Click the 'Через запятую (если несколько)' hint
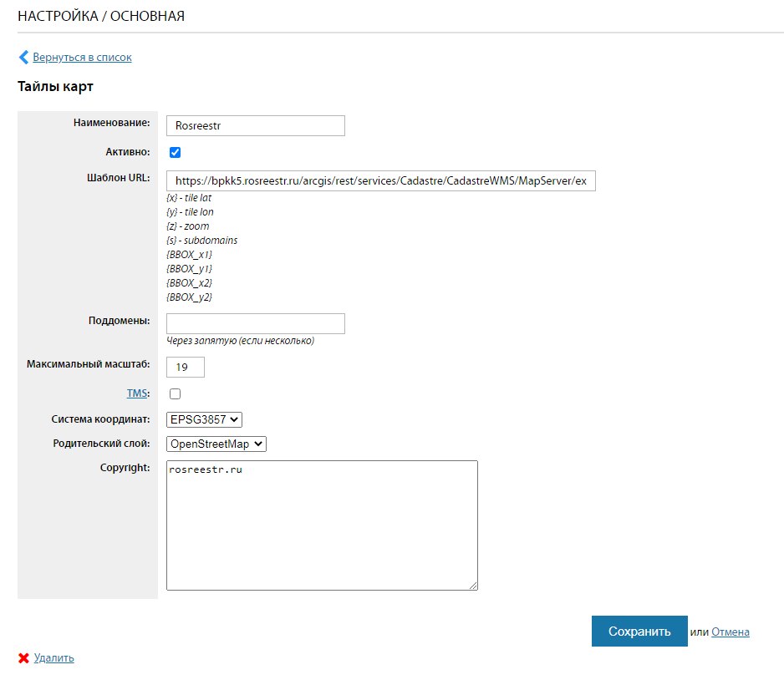The height and width of the screenshot is (685, 784). coord(241,341)
